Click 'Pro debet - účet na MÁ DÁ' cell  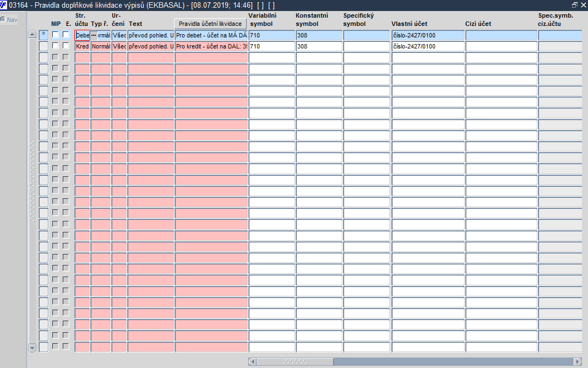[211, 35]
